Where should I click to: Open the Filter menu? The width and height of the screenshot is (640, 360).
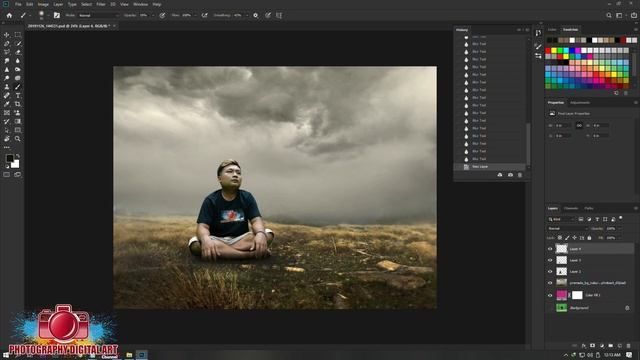[x=101, y=4]
